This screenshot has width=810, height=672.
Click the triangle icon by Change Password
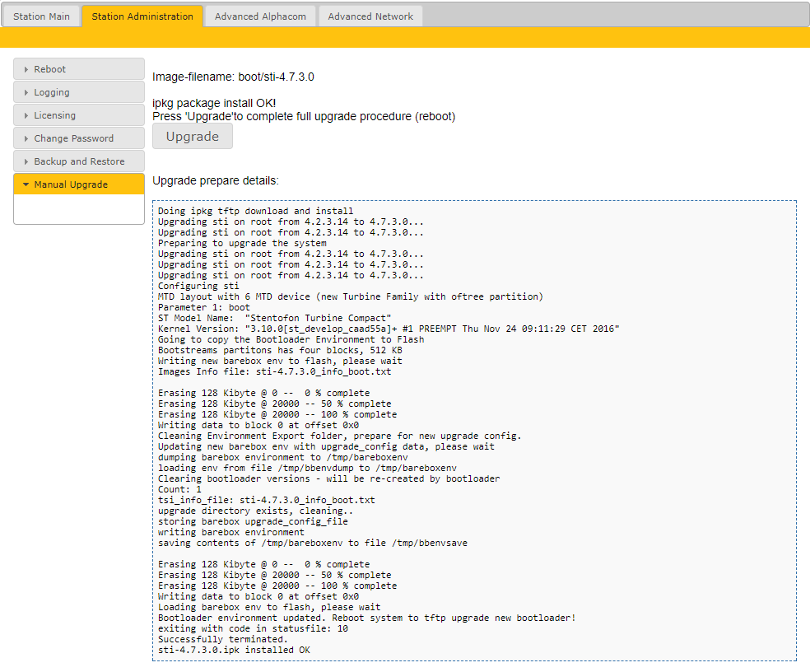(26, 139)
